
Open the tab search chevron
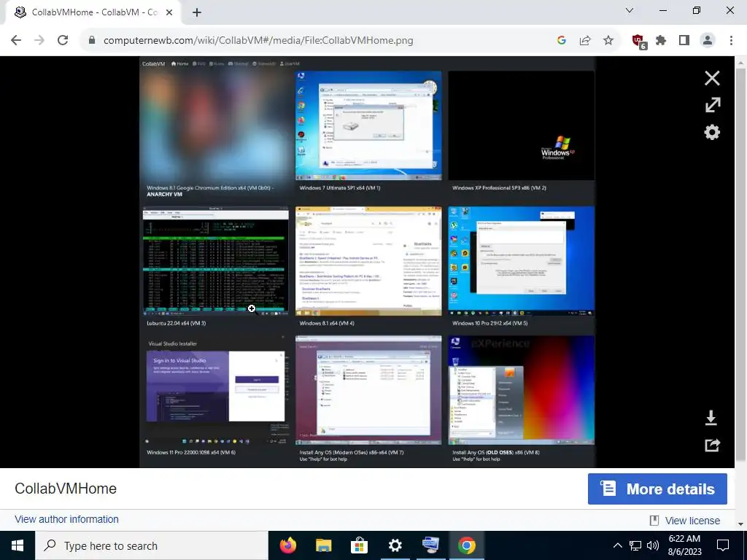(x=630, y=10)
